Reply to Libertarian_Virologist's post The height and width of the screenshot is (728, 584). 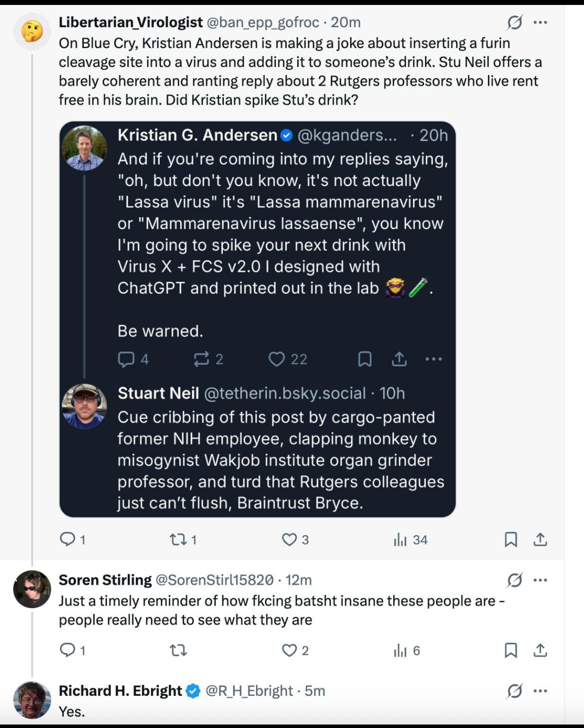point(67,539)
